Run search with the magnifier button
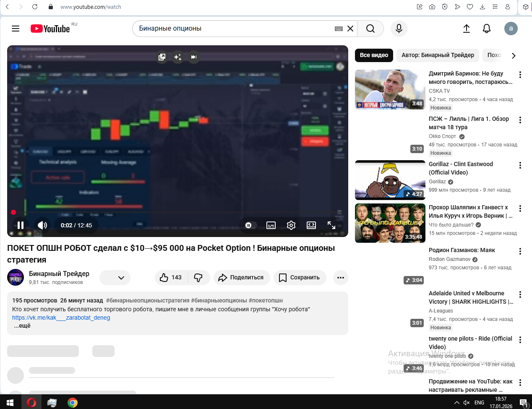This screenshot has height=409, width=532. pyautogui.click(x=370, y=29)
